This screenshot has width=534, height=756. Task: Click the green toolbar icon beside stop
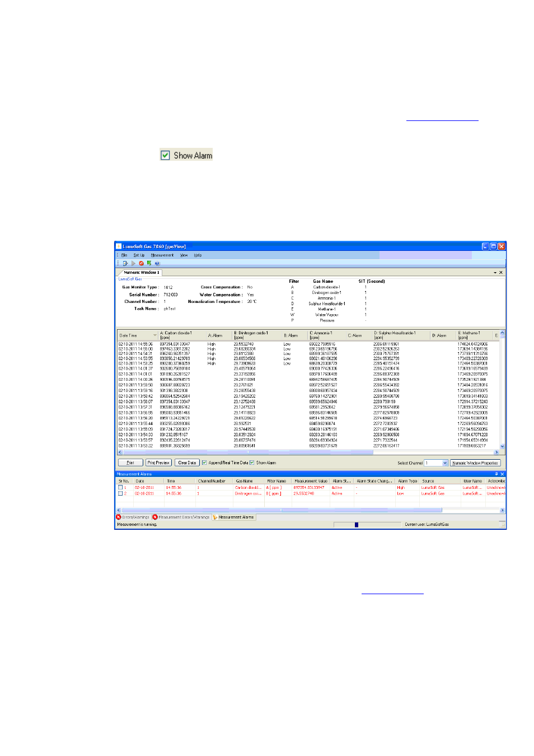149,263
